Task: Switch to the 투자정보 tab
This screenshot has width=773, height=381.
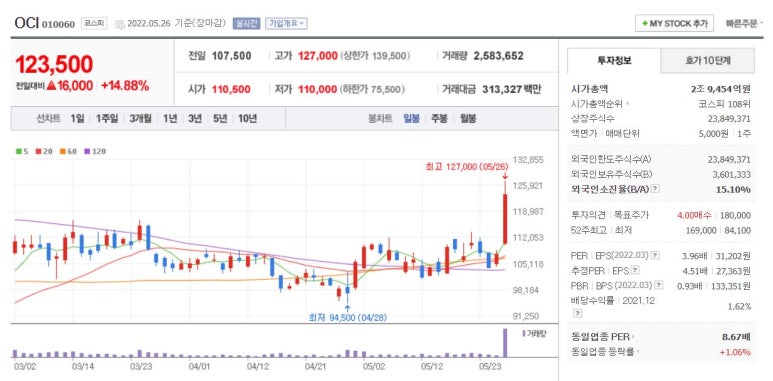Action: [614, 61]
